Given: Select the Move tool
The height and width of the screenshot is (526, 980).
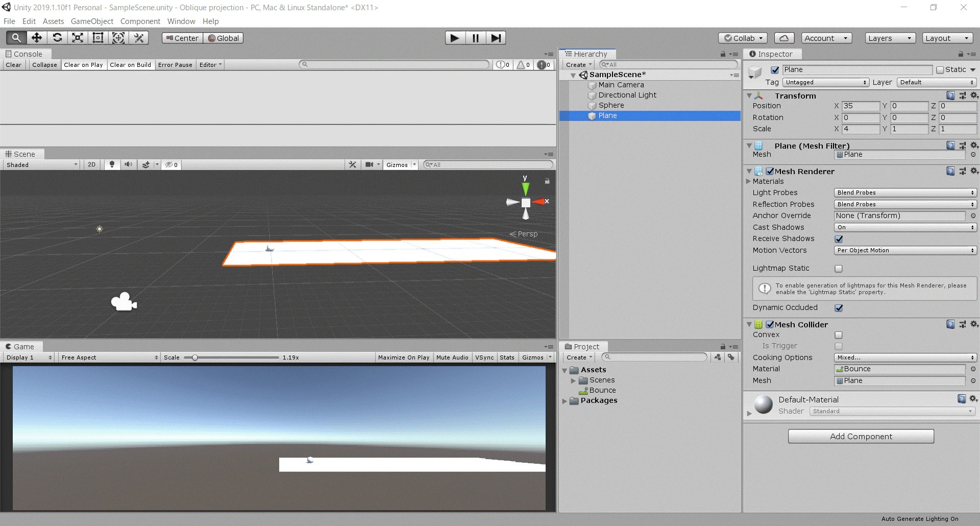Looking at the screenshot, I should coord(37,38).
